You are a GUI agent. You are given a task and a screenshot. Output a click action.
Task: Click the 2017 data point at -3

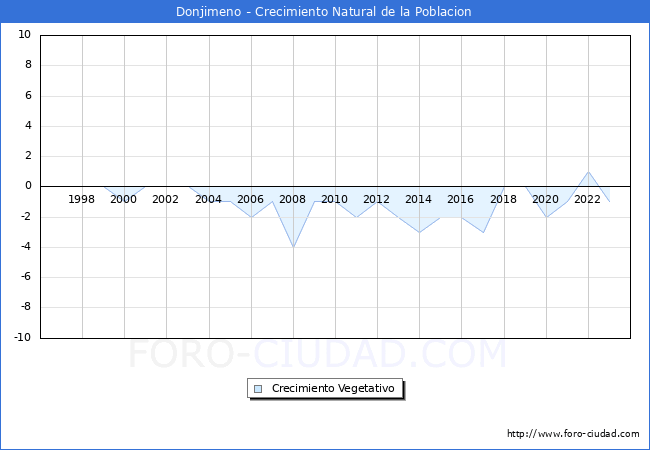tap(483, 232)
